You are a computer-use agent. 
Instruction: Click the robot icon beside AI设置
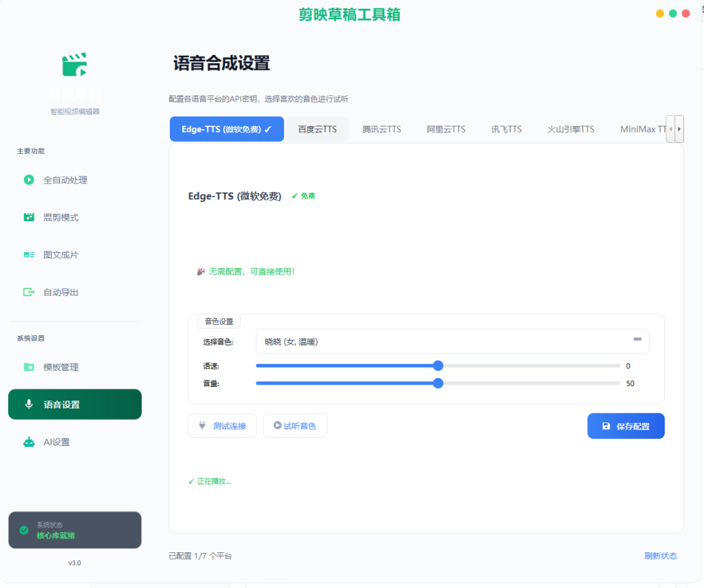click(29, 442)
